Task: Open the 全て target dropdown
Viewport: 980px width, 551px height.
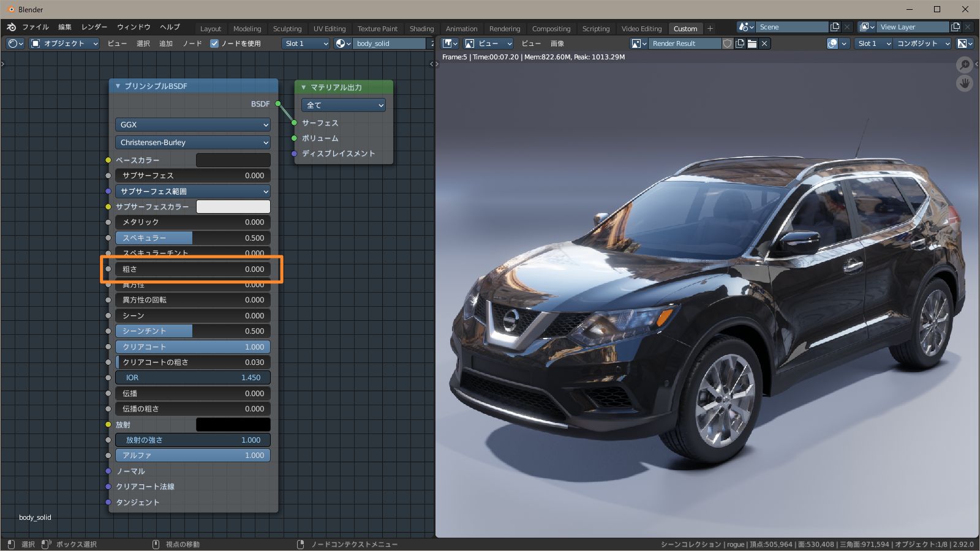Action: 344,105
